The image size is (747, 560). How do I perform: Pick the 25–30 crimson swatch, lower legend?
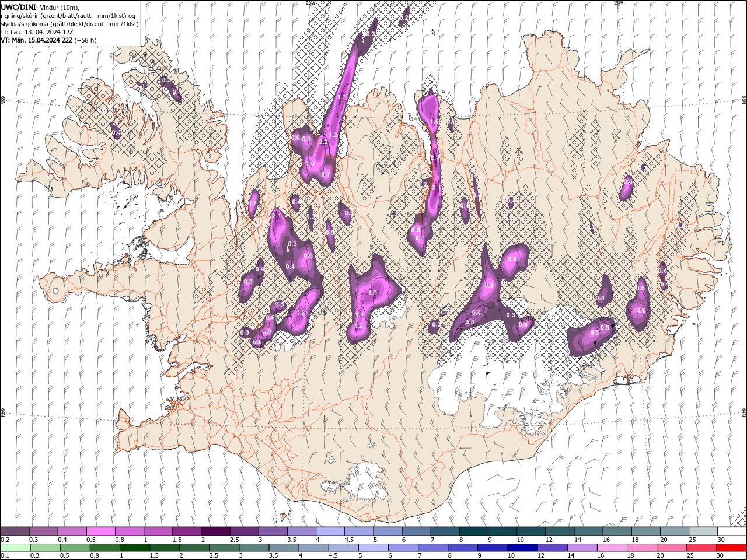(701, 548)
